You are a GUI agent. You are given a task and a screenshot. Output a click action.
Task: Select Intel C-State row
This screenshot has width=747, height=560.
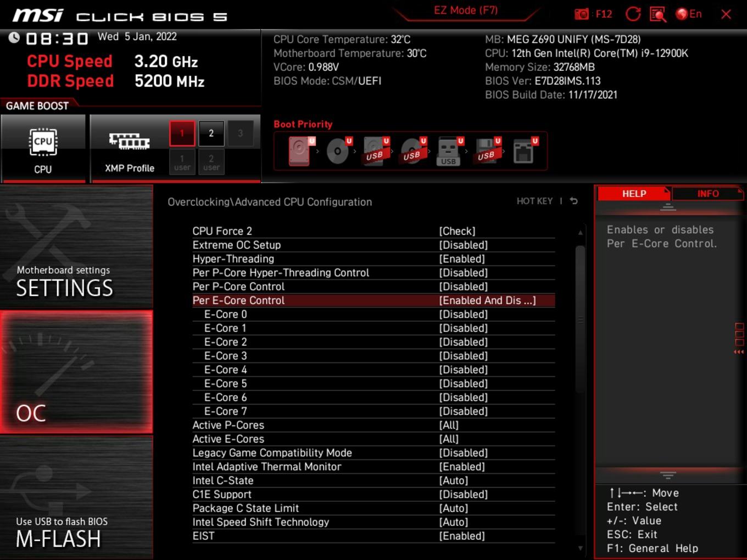(374, 480)
